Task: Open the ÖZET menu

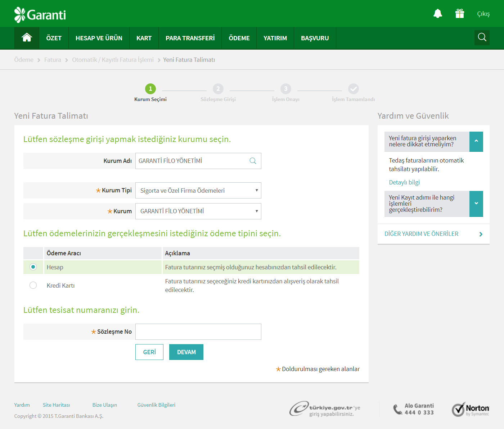Action: pos(54,38)
